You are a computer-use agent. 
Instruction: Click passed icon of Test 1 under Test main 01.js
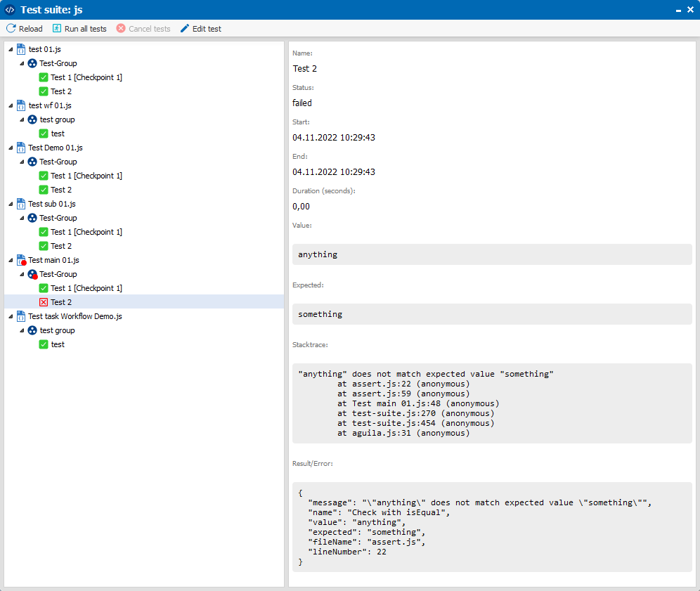point(44,288)
